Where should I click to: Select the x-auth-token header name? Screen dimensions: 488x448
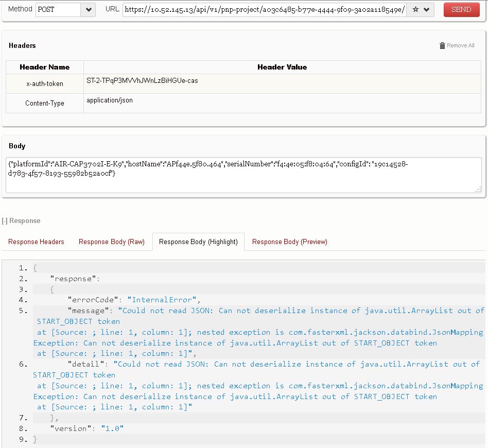(45, 84)
